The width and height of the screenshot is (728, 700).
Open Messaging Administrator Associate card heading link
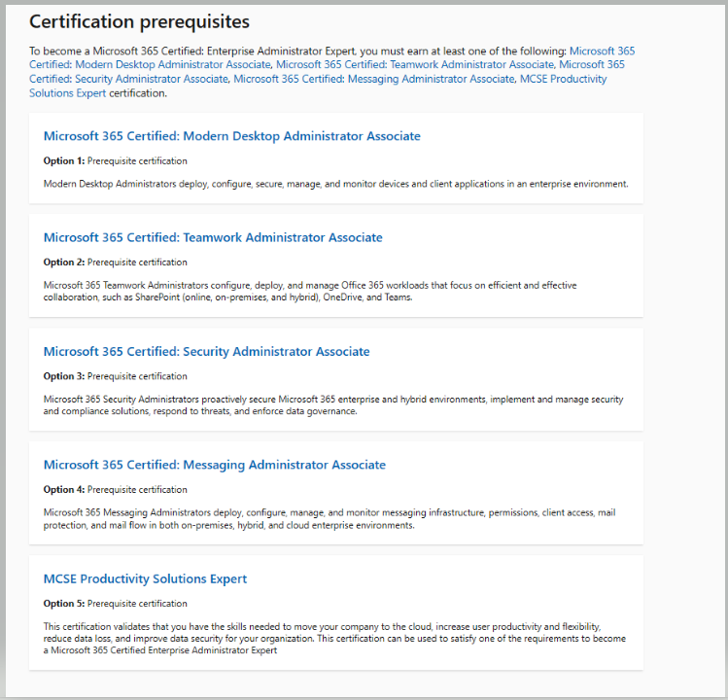215,465
